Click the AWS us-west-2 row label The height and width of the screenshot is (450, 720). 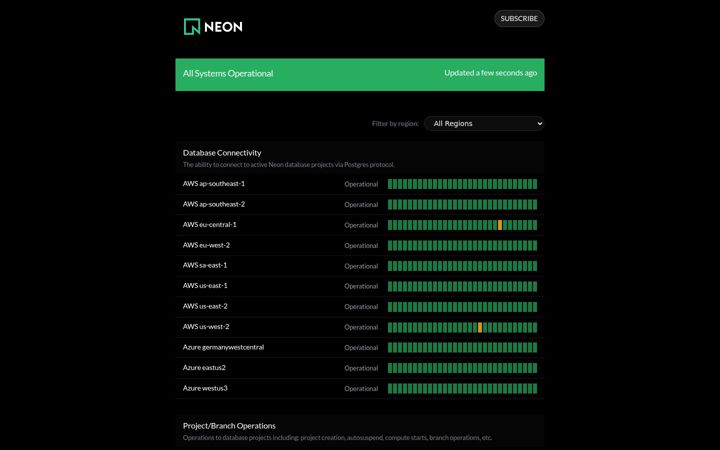206,327
